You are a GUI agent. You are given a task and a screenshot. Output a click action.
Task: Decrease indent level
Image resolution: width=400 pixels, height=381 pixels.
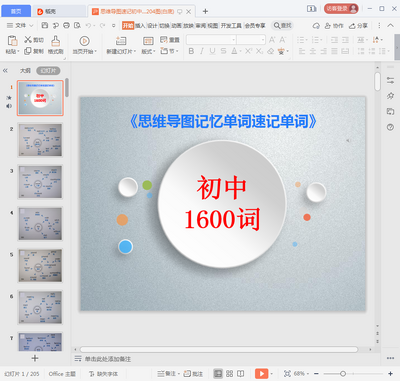pos(334,40)
